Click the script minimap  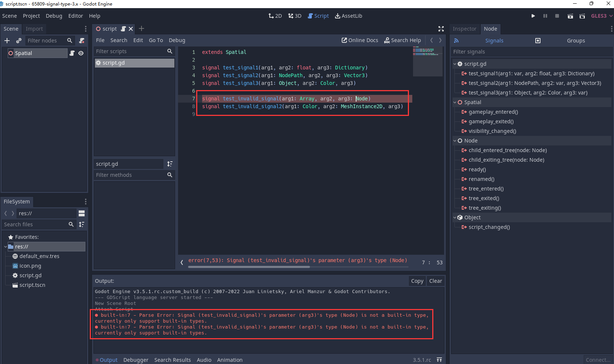427,62
